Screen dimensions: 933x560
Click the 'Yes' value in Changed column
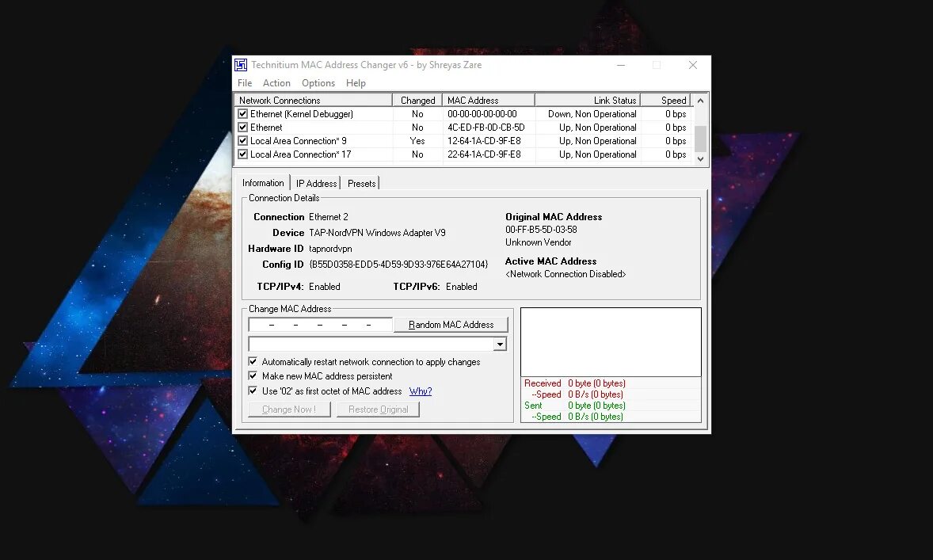coord(417,141)
